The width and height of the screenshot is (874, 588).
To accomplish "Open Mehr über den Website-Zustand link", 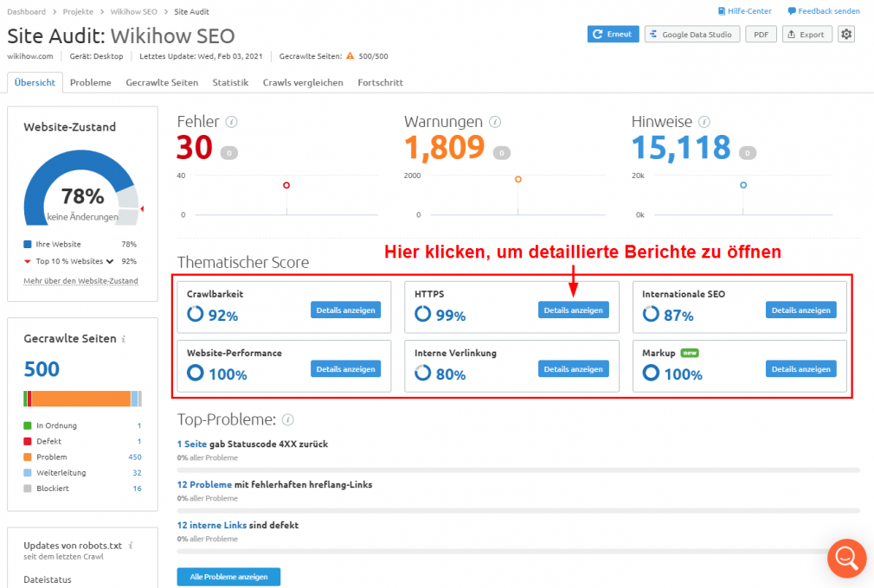I will tap(80, 281).
